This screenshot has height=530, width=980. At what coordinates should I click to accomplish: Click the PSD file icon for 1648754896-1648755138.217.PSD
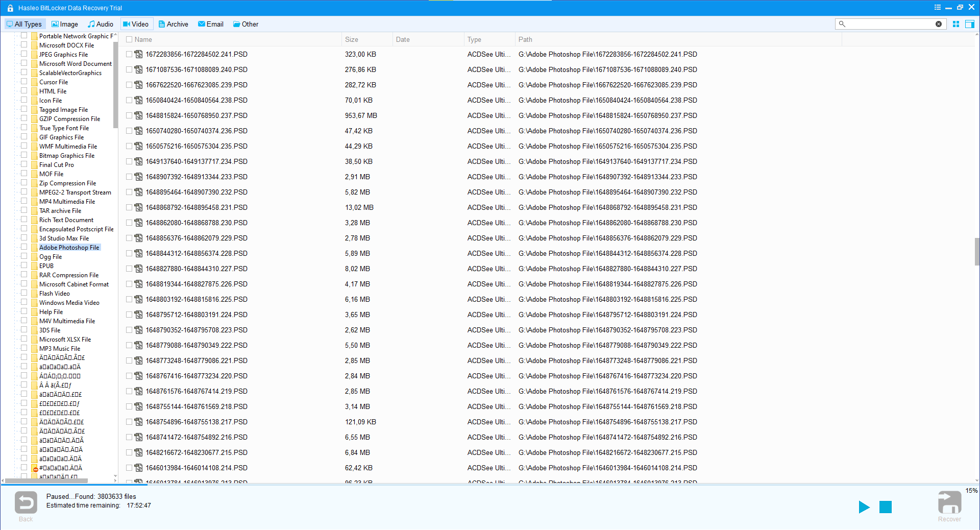138,422
